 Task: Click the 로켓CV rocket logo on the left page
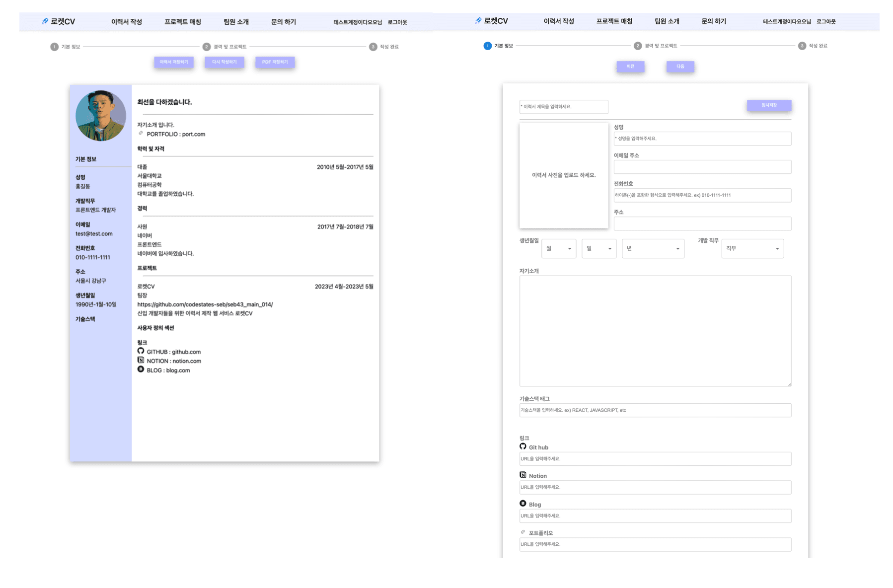point(58,21)
